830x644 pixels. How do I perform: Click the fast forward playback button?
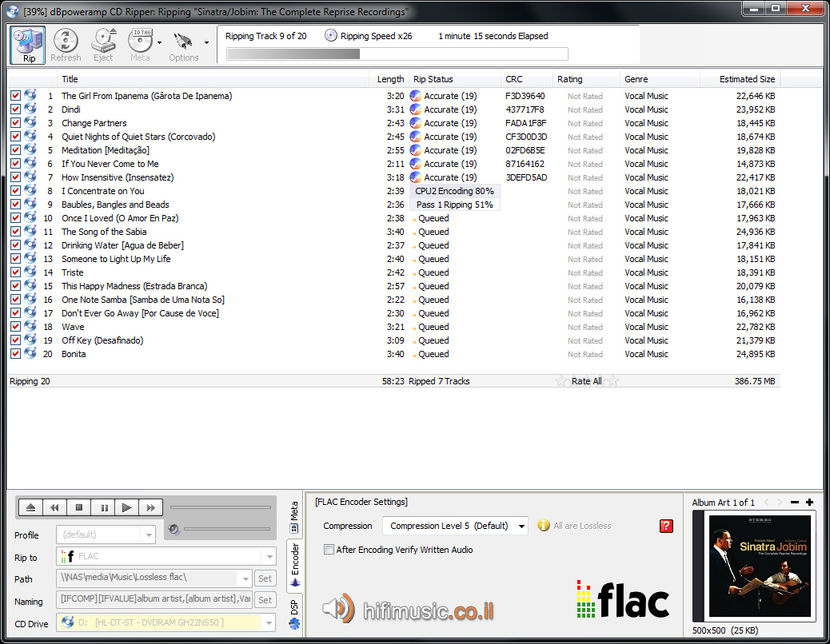151,507
